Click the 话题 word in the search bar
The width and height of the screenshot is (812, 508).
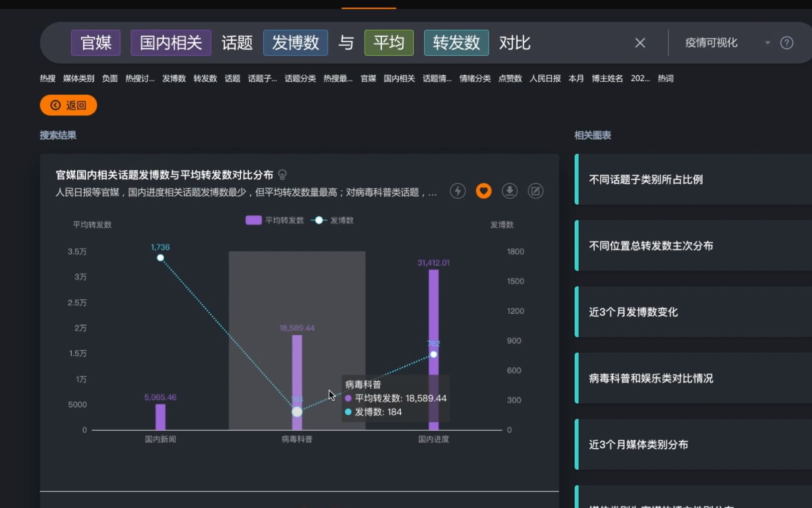coord(237,43)
